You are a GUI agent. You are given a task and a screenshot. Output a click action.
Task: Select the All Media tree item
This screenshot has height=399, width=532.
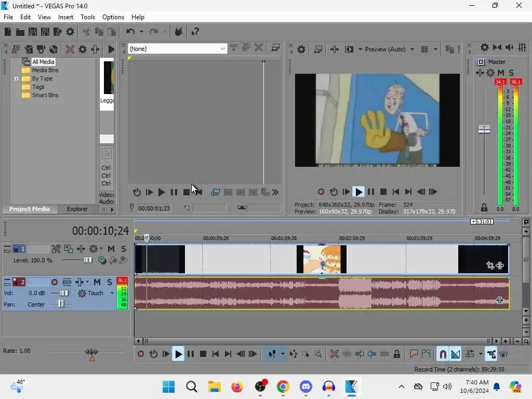pyautogui.click(x=43, y=62)
